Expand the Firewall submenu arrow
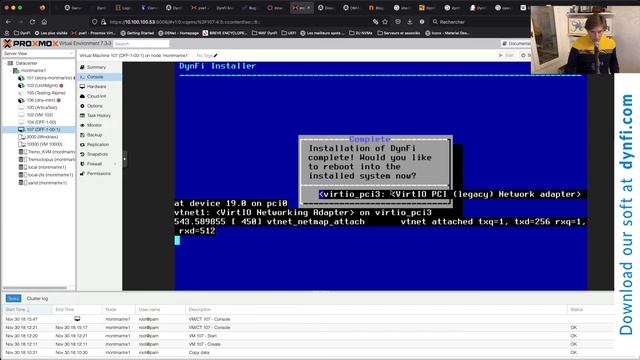Image resolution: width=640 pixels, height=360 pixels. pyautogui.click(x=115, y=164)
